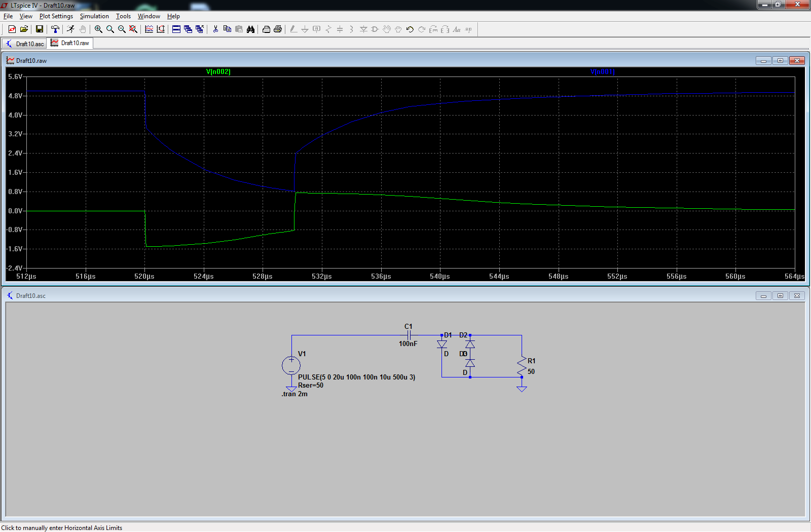
Task: Pick the Resistor placement tool
Action: tap(328, 29)
